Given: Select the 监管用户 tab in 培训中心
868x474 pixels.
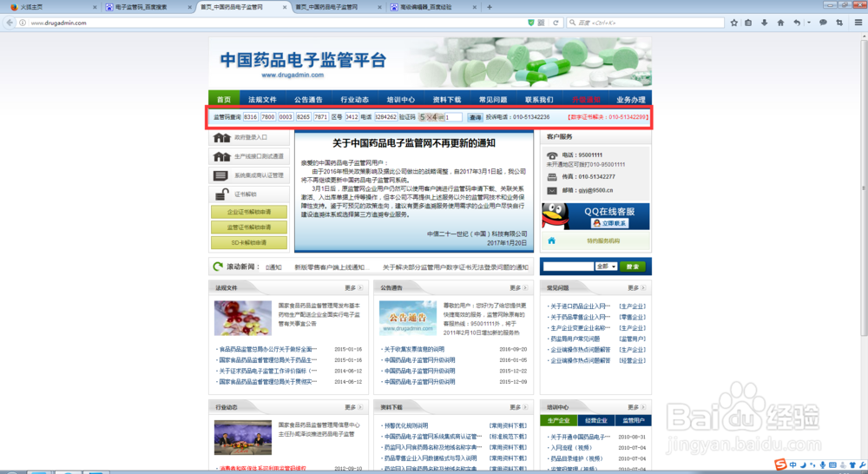Looking at the screenshot, I should (634, 420).
